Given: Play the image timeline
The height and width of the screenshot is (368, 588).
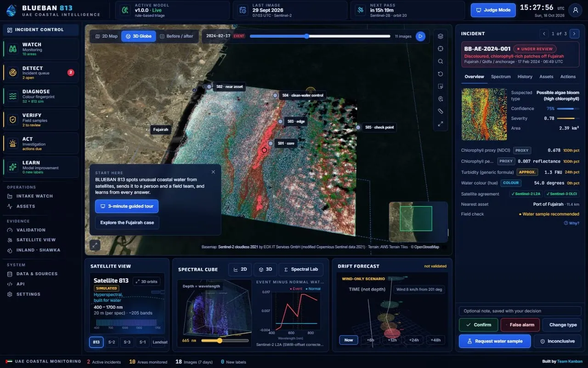Looking at the screenshot, I should [420, 36].
